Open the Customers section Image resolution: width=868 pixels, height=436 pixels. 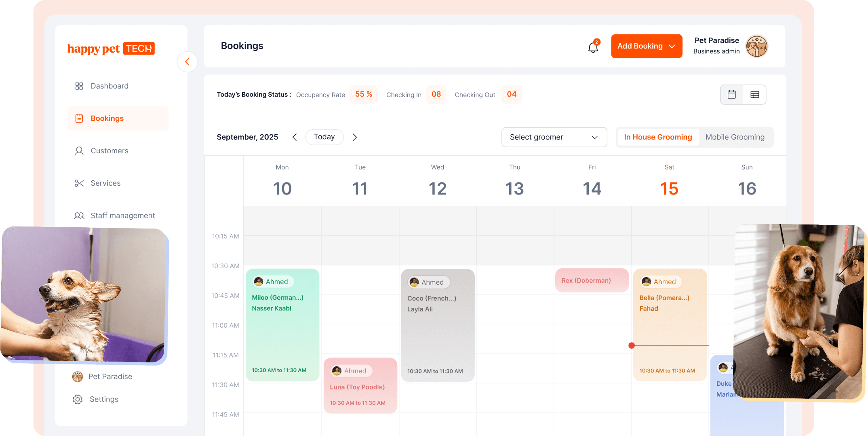point(109,151)
